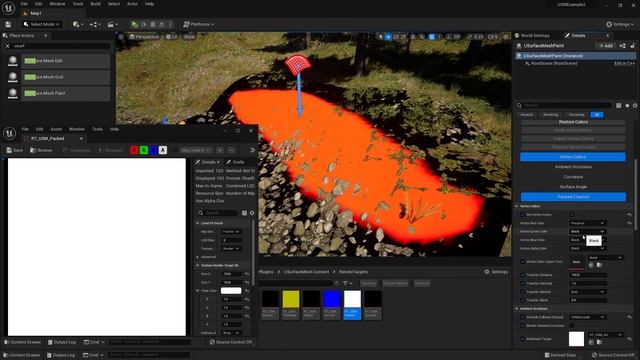Select USurfaceMeshPaint (Instance) row
This screenshot has height=360, width=640.
tap(576, 56)
